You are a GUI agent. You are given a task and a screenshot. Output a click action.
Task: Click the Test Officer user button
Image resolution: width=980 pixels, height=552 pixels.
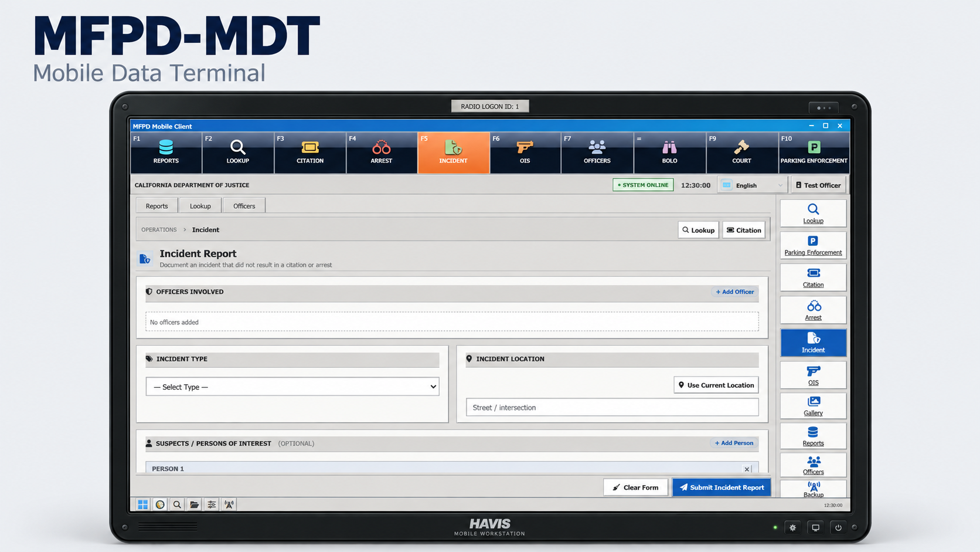point(818,185)
